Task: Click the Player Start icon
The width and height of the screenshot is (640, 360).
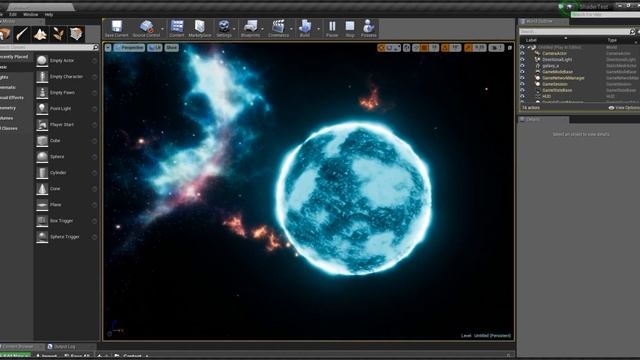Action: [42, 124]
